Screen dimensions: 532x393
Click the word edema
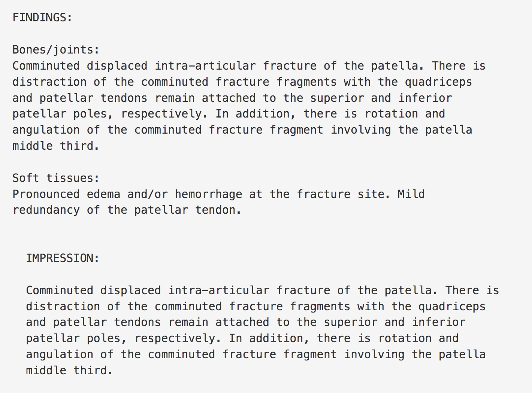103,194
